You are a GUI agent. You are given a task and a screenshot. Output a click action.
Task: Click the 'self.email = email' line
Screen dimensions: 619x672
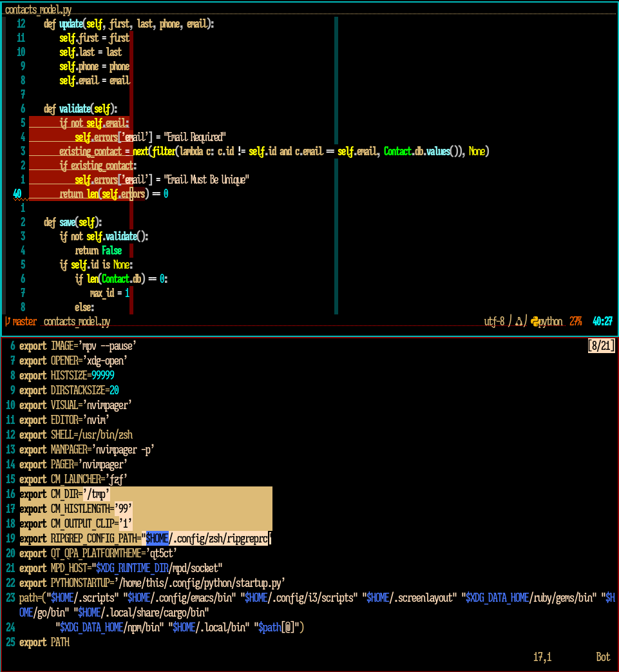coord(95,81)
